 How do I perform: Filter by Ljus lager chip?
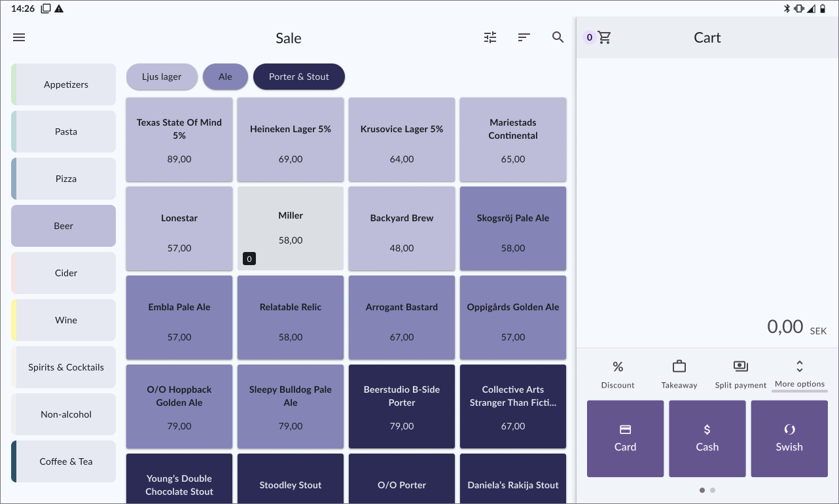click(162, 77)
